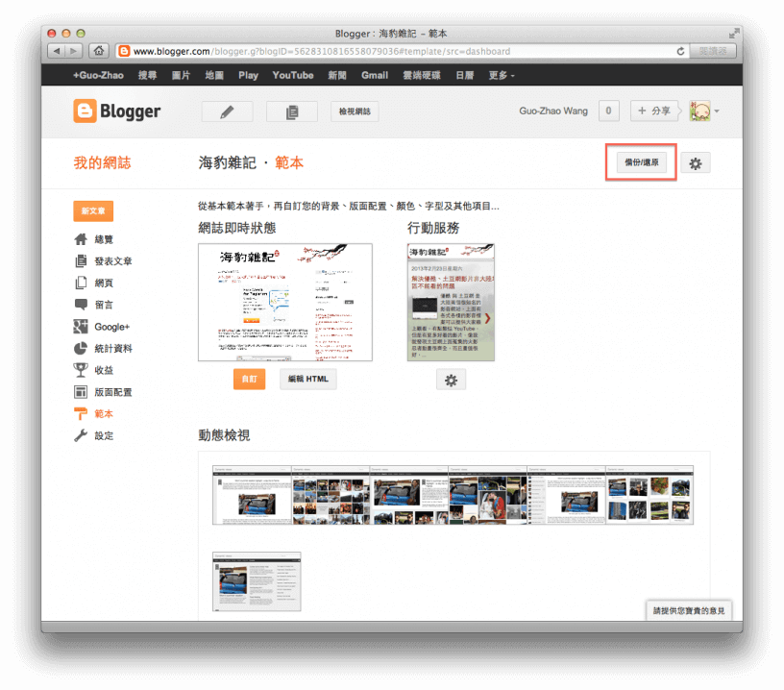Screen dimensions: 784x690
Task: Choose the second dynamic view photo grid thumbnail
Action: (331, 495)
